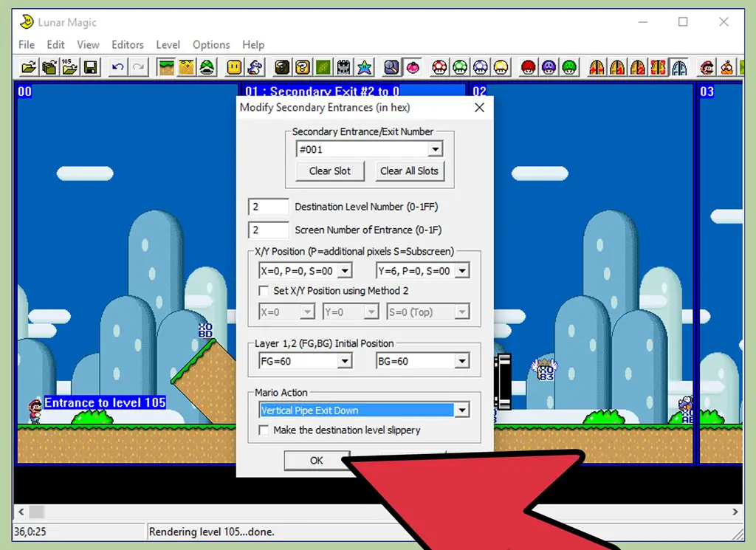Click the yellow mushroom toolbar icon
Screen dimensions: 756x550
coord(501,67)
